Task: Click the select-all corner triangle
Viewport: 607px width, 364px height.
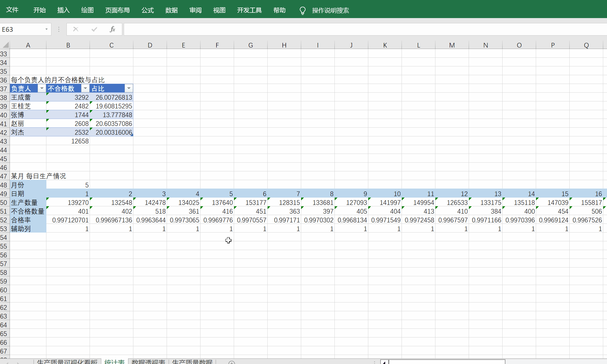Action: 6,45
